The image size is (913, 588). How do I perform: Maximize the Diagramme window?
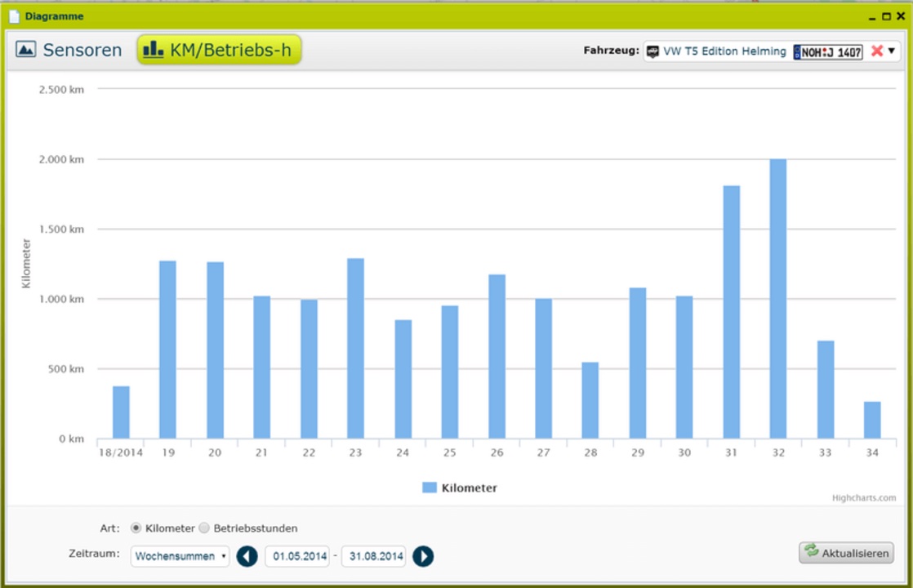point(886,16)
